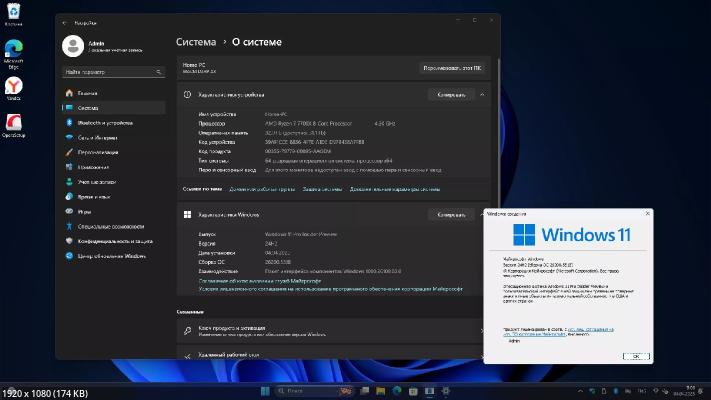
Task: Open Центр обновления Windows settings
Action: (x=113, y=256)
